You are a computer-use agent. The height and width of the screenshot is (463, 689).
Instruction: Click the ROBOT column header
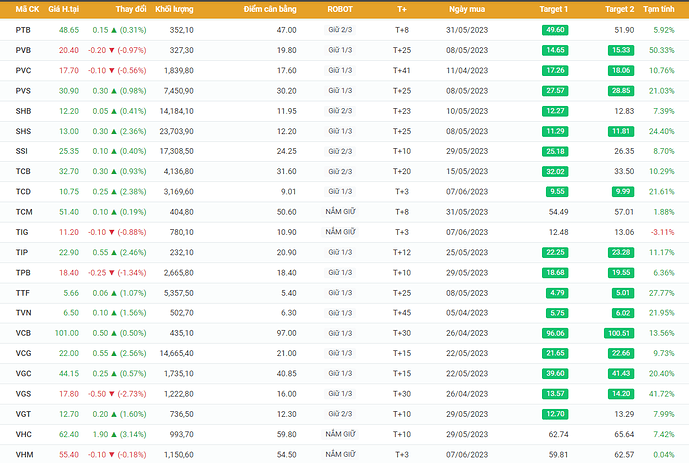pos(340,8)
